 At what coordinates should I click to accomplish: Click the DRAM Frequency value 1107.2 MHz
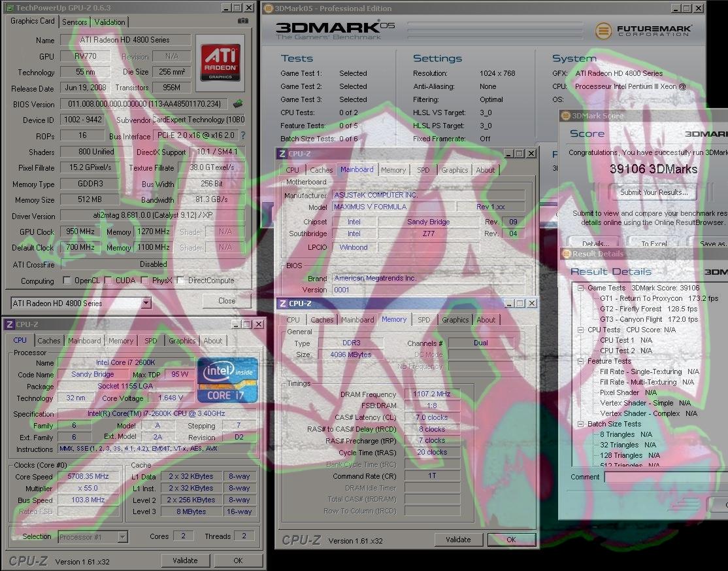coord(432,394)
